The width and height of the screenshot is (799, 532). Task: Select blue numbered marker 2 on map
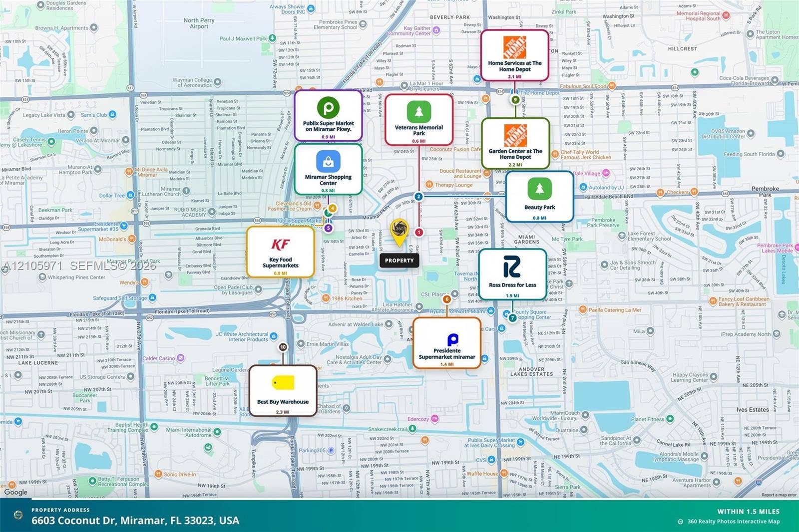[x=418, y=197]
